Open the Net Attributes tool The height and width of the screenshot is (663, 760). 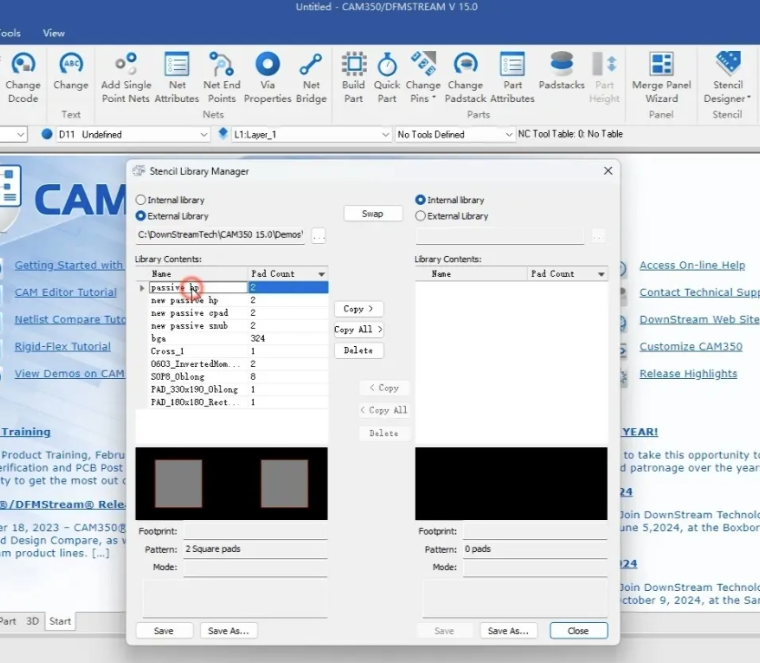tap(177, 65)
